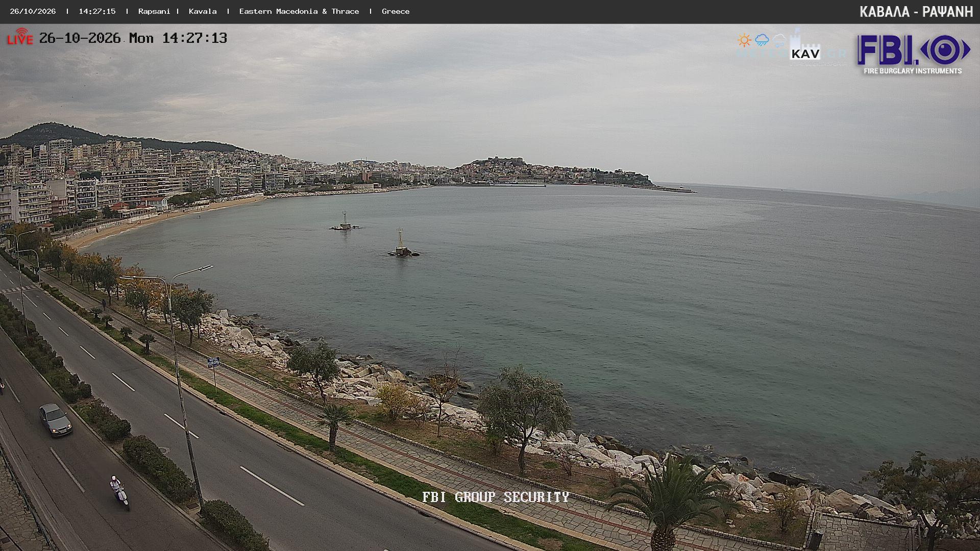Image resolution: width=980 pixels, height=551 pixels.
Task: Click the red LIVE broadcast icon
Action: (20, 37)
